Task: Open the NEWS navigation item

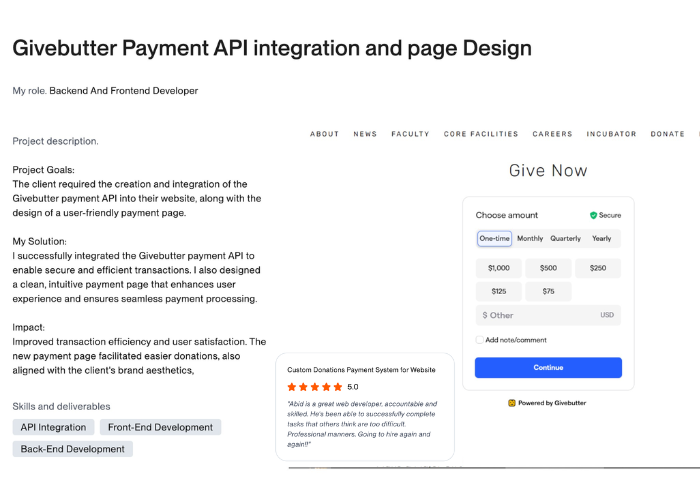Action: (x=365, y=134)
